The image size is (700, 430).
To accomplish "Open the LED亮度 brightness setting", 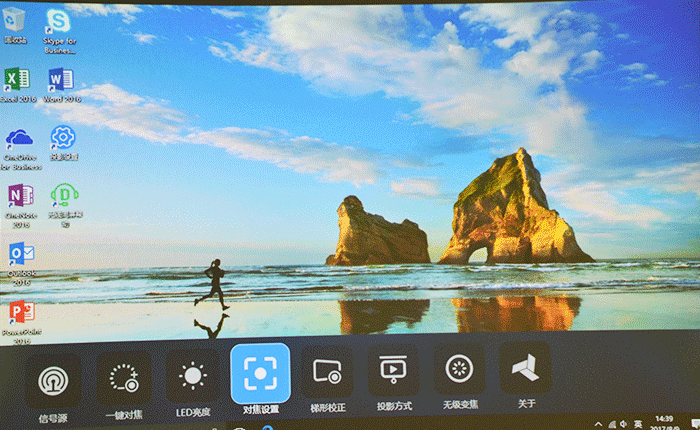I will click(191, 376).
